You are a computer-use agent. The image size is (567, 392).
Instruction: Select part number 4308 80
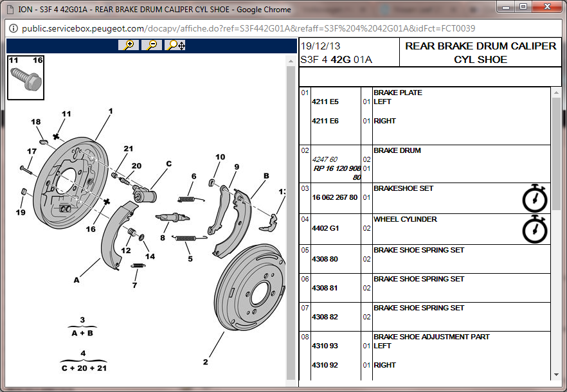(325, 259)
